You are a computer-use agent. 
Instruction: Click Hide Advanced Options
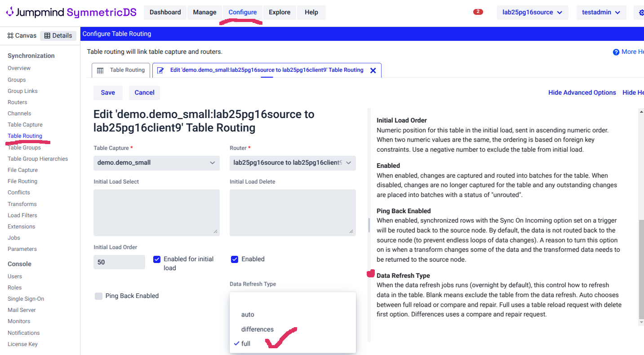(582, 92)
